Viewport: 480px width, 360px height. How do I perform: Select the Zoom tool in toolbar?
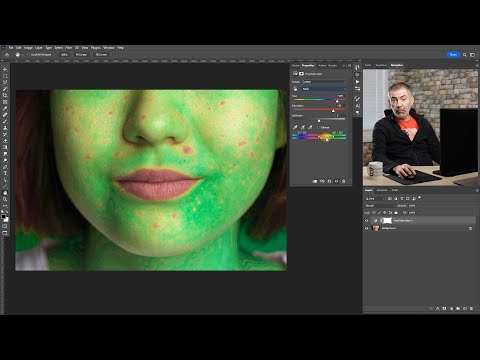click(5, 199)
